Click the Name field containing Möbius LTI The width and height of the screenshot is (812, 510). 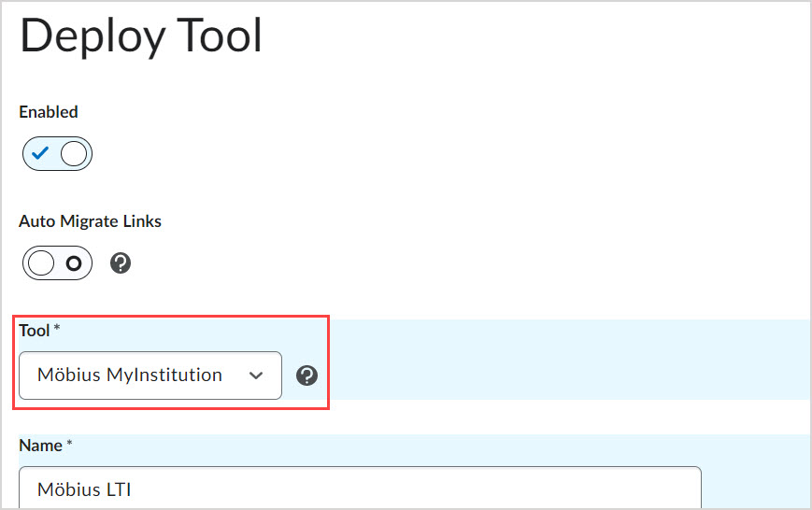[x=360, y=488]
